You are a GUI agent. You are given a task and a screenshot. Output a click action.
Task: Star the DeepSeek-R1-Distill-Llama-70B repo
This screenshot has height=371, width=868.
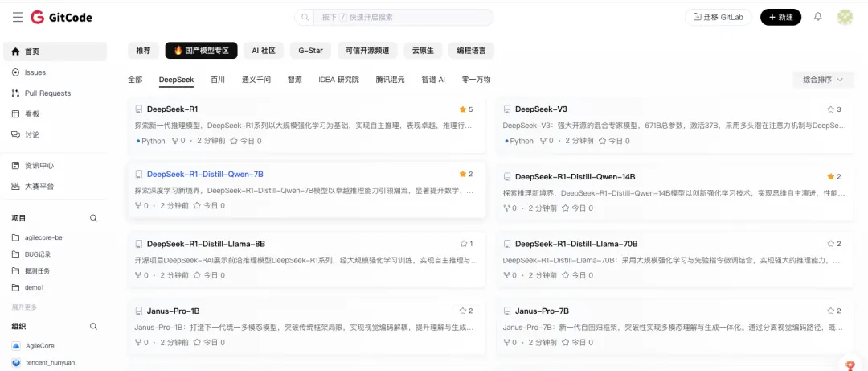[x=830, y=244]
